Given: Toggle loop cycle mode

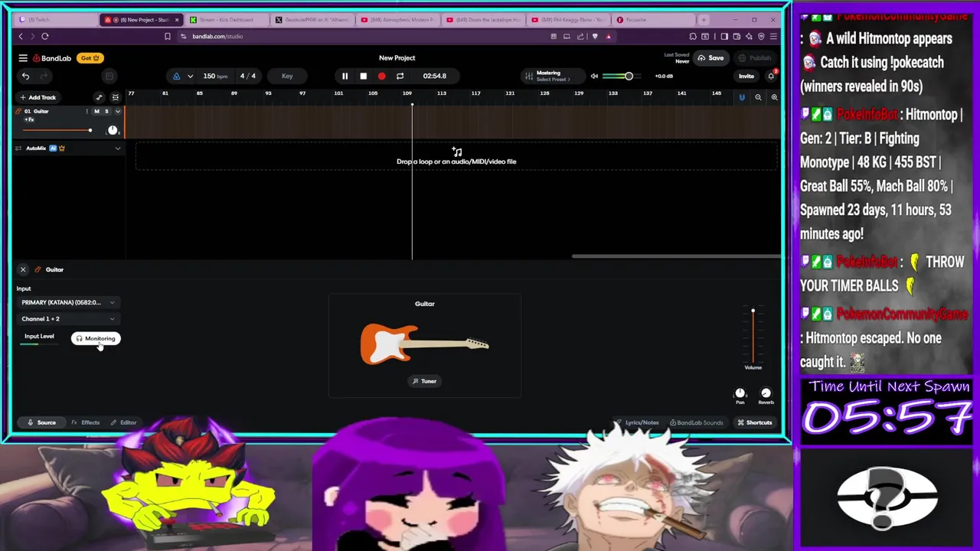Looking at the screenshot, I should tap(400, 76).
